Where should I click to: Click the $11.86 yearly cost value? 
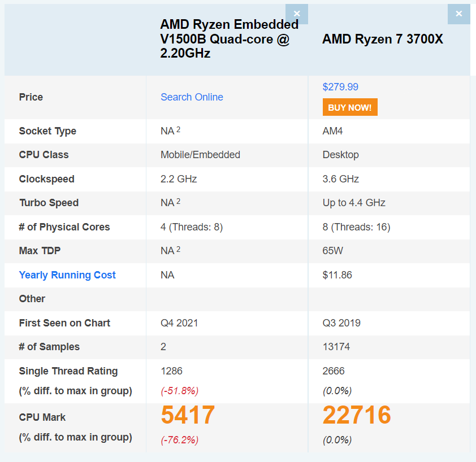pyautogui.click(x=337, y=275)
